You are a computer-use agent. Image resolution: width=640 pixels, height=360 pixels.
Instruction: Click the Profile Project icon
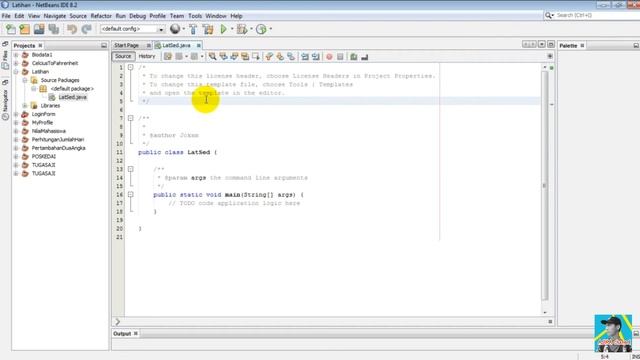(261, 29)
